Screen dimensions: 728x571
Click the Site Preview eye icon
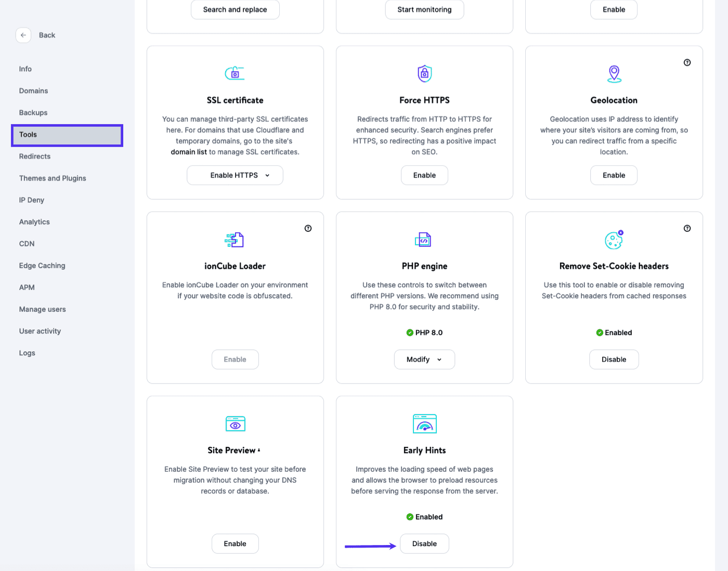(235, 423)
